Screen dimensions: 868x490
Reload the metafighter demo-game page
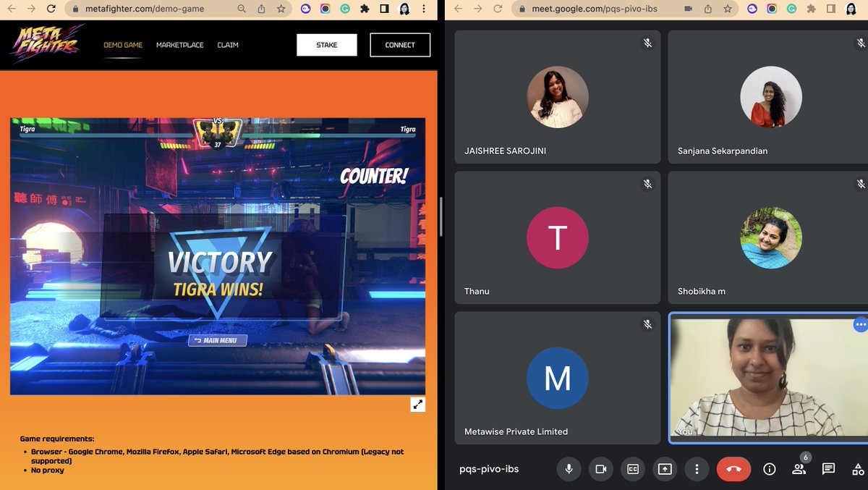coord(51,9)
